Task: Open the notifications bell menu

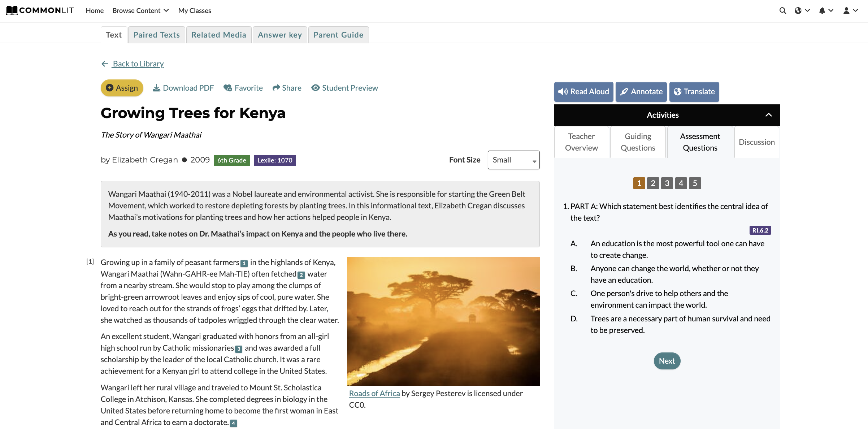Action: [x=826, y=11]
